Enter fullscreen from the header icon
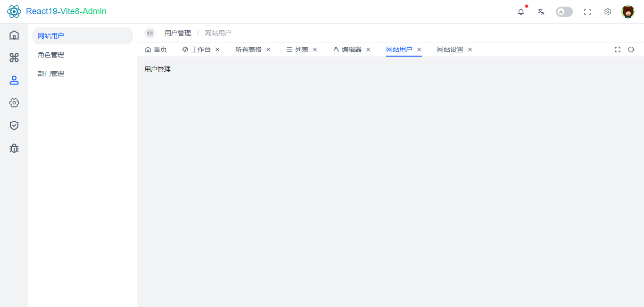Image resolution: width=644 pixels, height=307 pixels. pyautogui.click(x=587, y=12)
